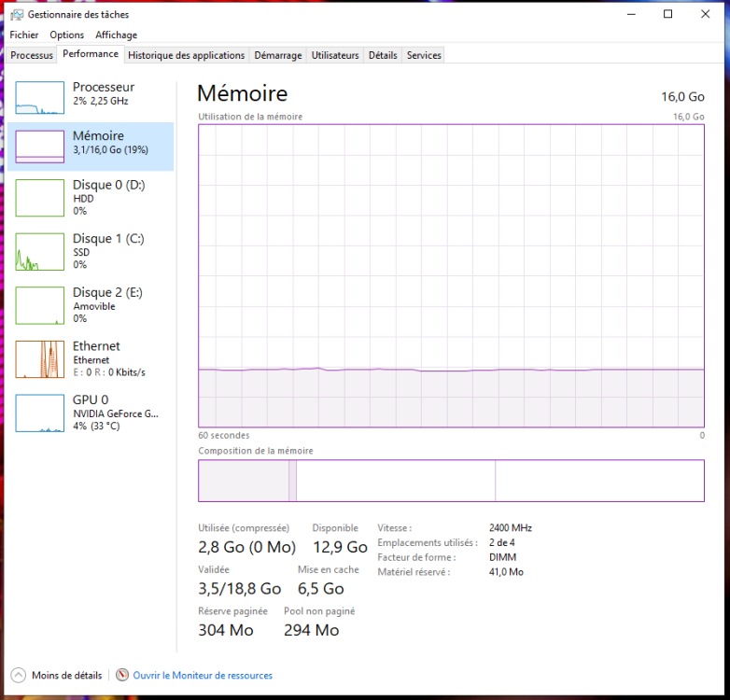Viewport: 730px width, 700px height.
Task: Select the Processeur mini graph thumbnail
Action: [x=39, y=97]
